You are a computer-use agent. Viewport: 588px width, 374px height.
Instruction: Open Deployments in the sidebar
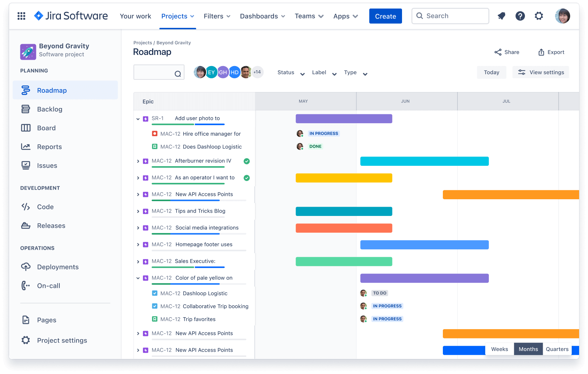pos(58,267)
